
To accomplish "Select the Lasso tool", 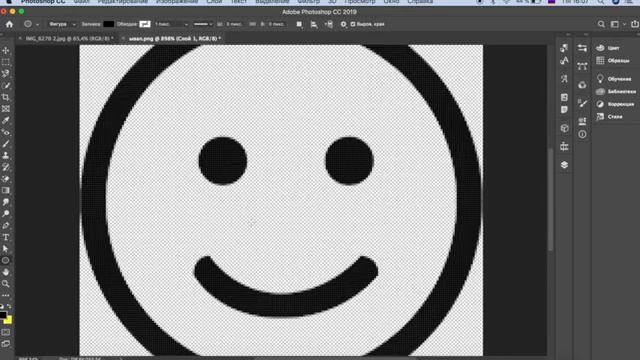I will (x=6, y=74).
